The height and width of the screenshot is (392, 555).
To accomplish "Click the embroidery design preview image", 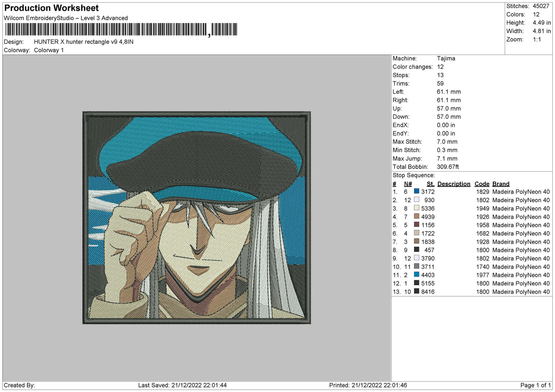I will 197,218.
